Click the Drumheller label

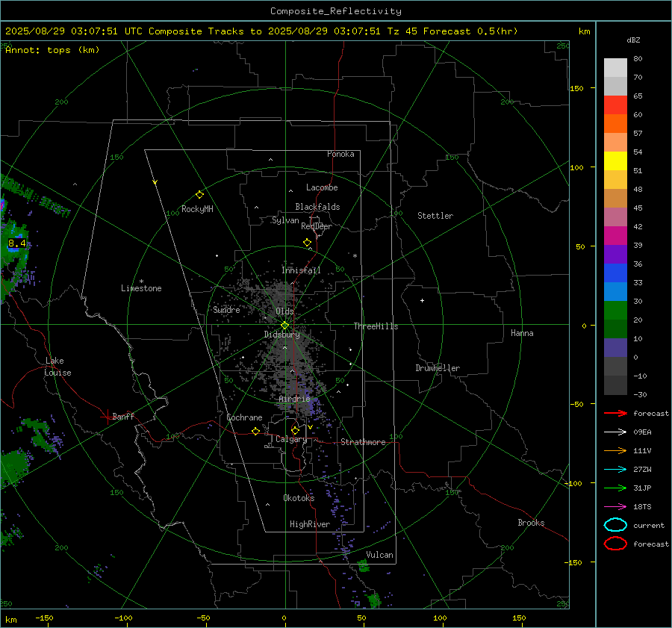point(438,368)
